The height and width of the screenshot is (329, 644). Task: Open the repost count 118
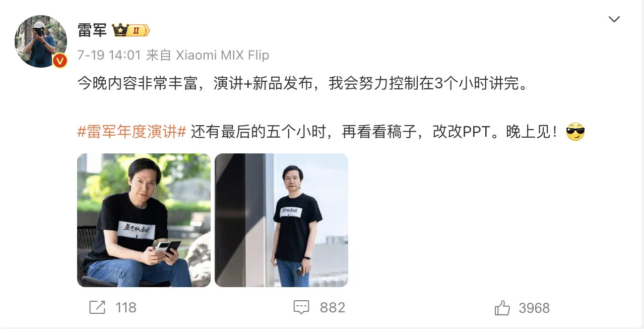pos(125,307)
